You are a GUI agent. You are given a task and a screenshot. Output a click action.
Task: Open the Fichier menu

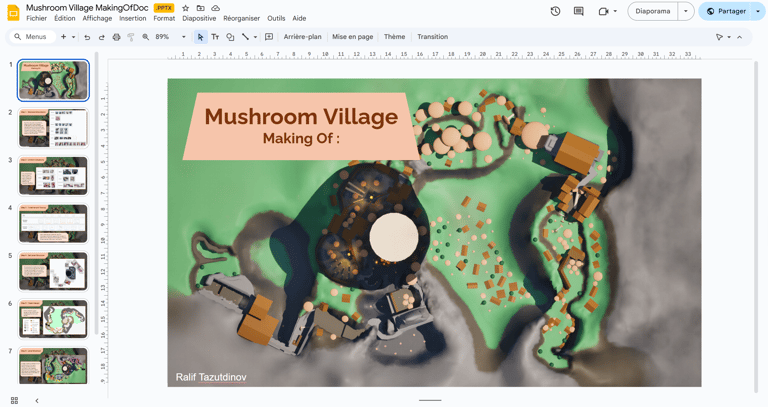pos(37,18)
